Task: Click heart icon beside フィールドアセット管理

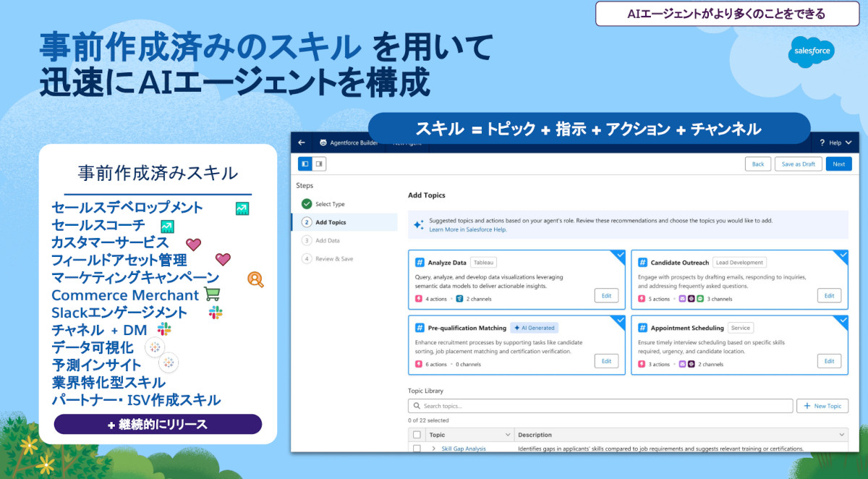Action: (223, 259)
